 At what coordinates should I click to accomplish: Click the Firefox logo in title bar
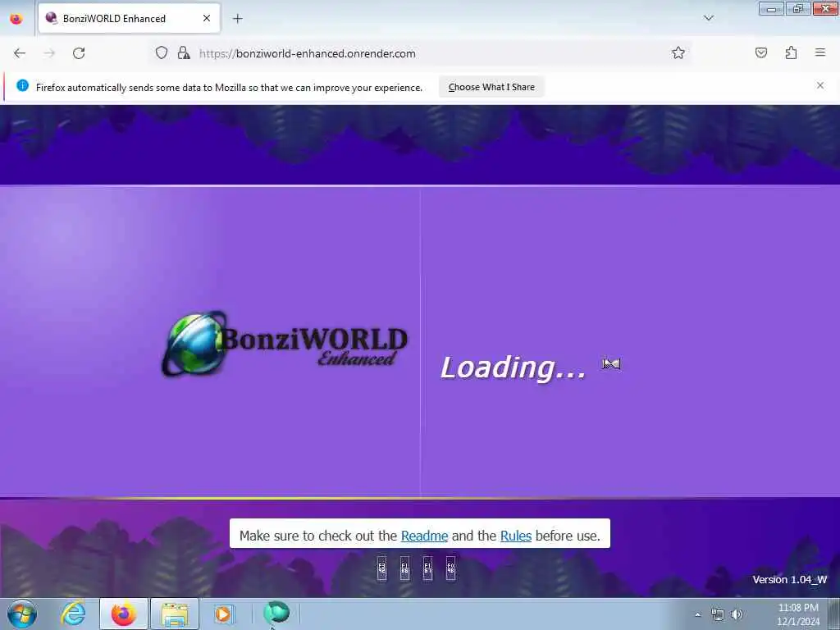[16, 19]
